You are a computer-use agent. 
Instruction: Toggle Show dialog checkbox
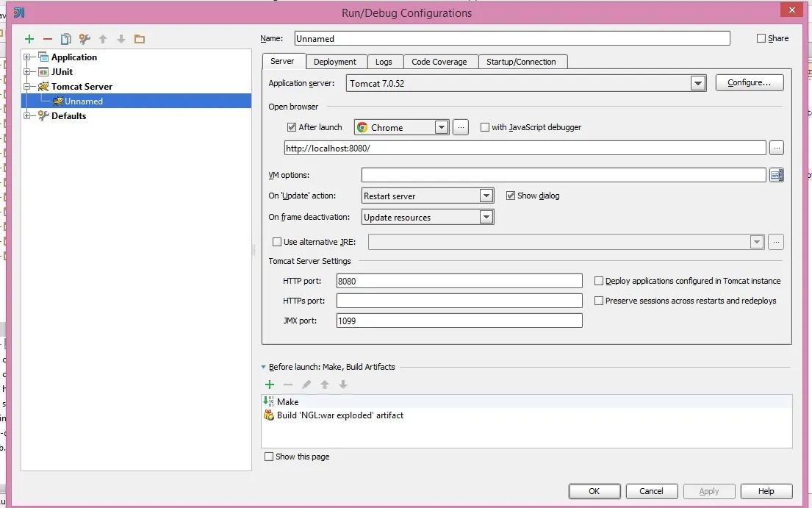[511, 196]
